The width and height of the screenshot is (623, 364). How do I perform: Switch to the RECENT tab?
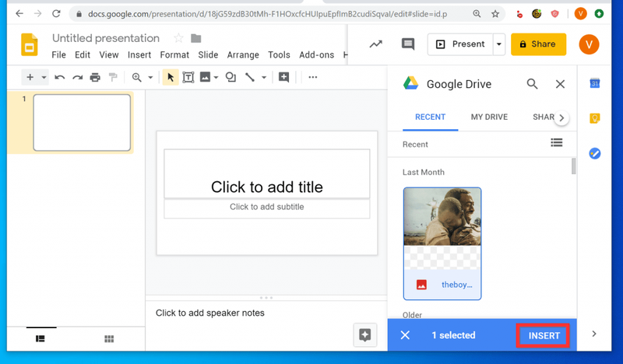point(431,117)
